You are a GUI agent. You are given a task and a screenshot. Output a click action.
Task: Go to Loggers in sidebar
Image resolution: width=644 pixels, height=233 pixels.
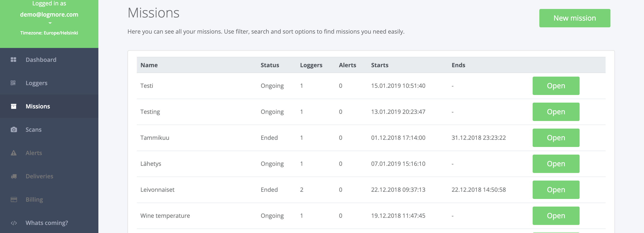click(x=49, y=83)
